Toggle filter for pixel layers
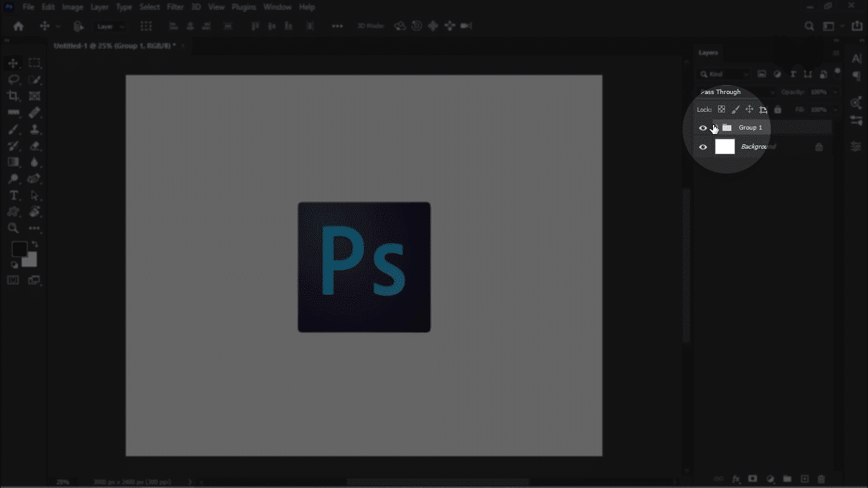The height and width of the screenshot is (488, 868). [762, 74]
